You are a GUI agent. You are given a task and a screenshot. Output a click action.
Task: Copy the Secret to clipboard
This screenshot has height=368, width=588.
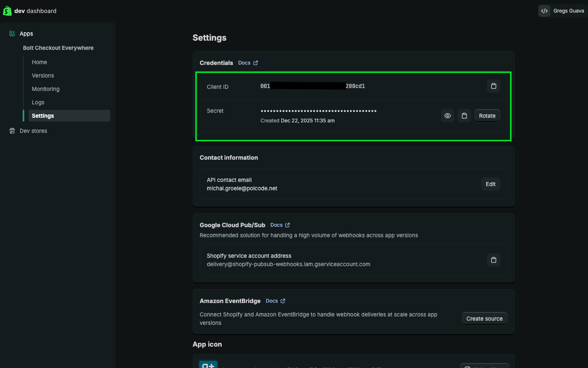pos(464,116)
